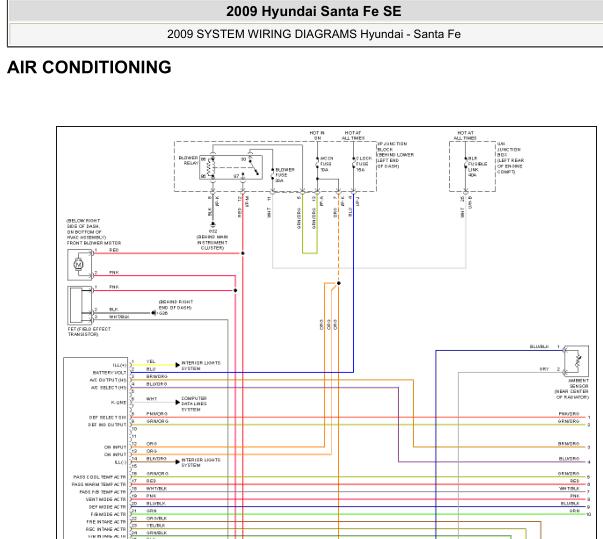The width and height of the screenshot is (603, 539).
Task: Click the blower relay symbol
Action: coord(231,167)
